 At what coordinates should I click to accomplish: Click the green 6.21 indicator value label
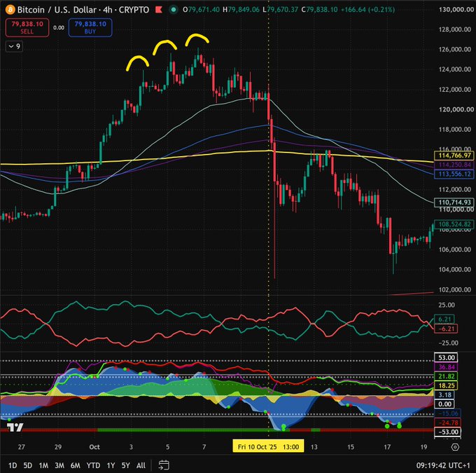(444, 319)
